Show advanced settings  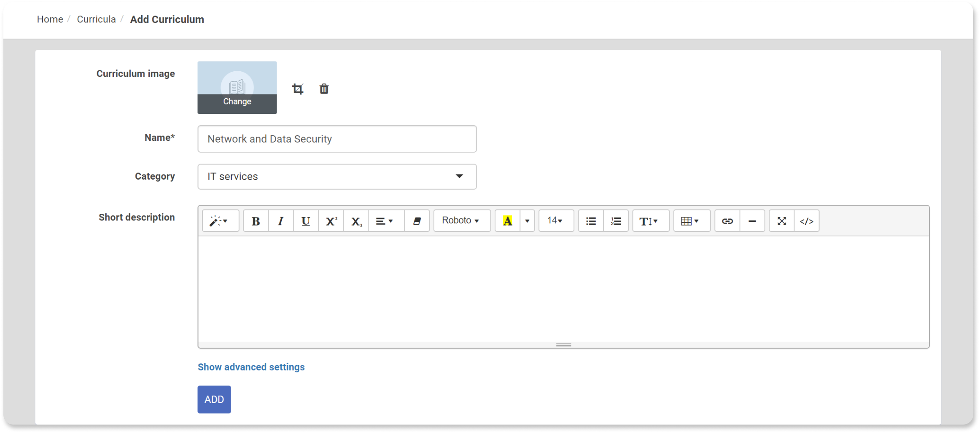point(251,367)
